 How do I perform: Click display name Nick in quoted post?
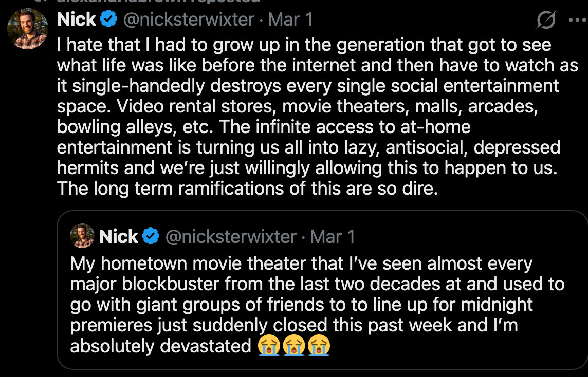(119, 237)
